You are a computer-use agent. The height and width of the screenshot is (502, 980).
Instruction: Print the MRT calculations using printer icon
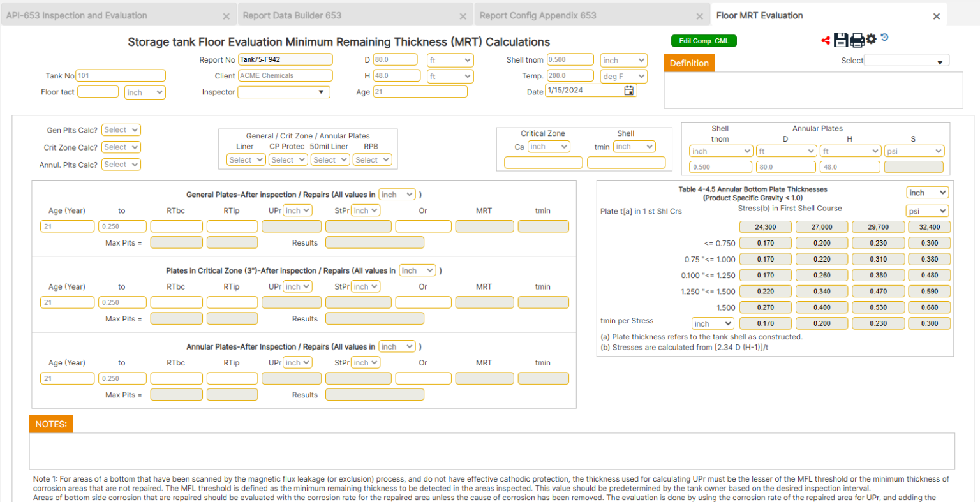coord(857,40)
